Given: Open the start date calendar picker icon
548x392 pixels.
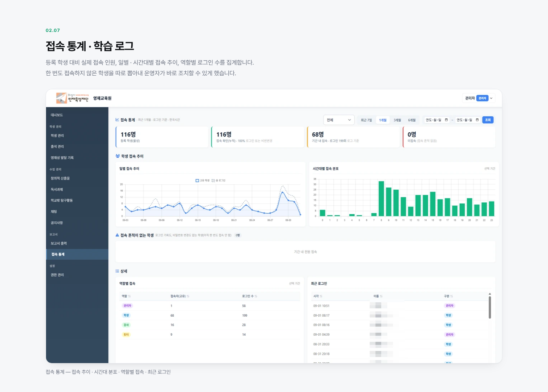Looking at the screenshot, I should (446, 120).
